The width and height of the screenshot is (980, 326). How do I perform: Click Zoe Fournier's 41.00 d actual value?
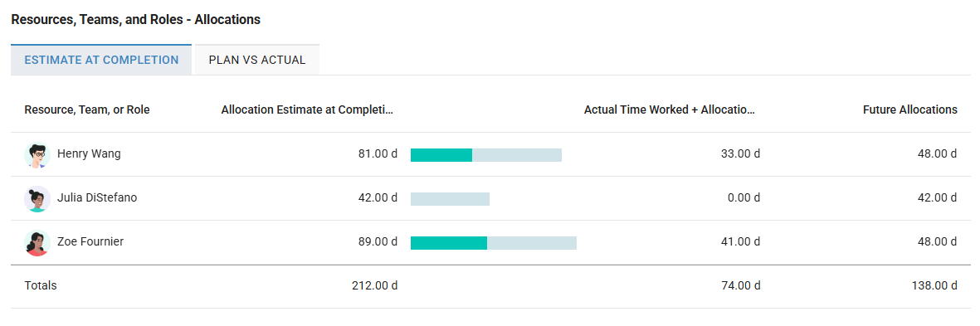coord(740,241)
